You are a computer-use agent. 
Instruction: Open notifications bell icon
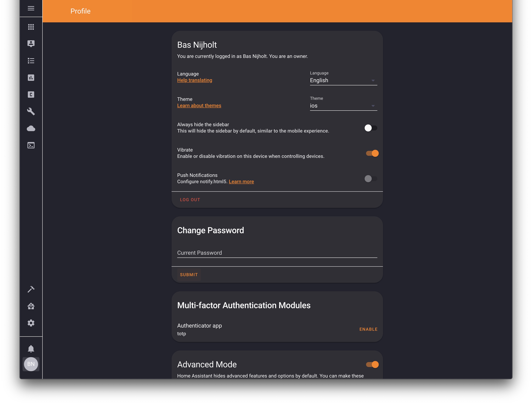31,349
